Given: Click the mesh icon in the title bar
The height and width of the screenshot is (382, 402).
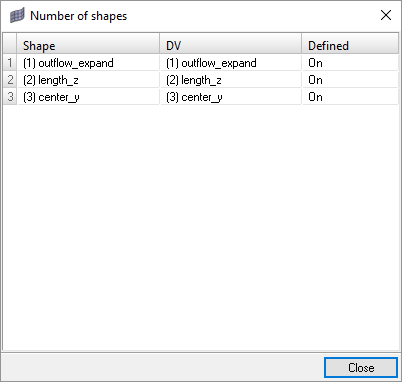Looking at the screenshot, I should click(17, 16).
